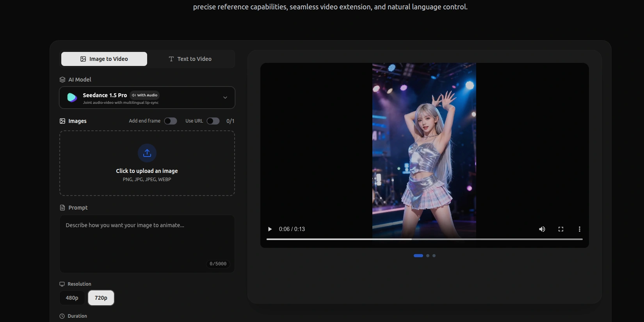Mute the video volume speaker icon
Viewport: 644px width, 322px height.
click(542, 229)
